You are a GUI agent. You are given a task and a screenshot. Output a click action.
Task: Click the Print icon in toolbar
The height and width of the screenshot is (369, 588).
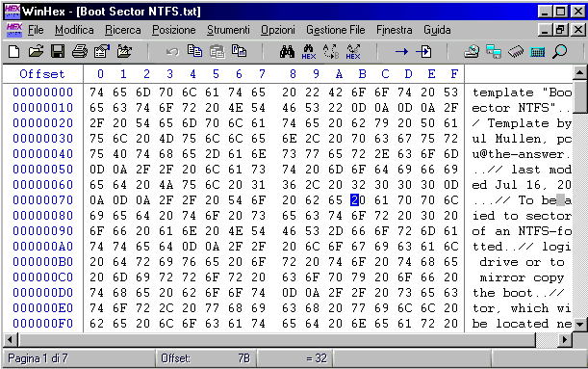click(80, 51)
